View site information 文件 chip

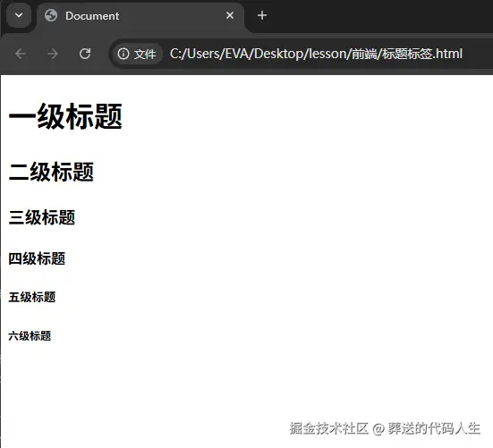coord(137,54)
